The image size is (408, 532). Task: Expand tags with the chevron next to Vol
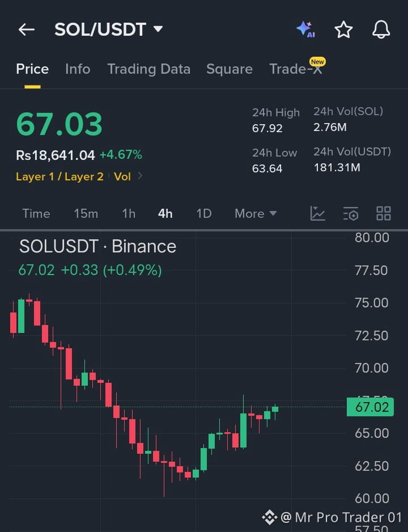139,176
